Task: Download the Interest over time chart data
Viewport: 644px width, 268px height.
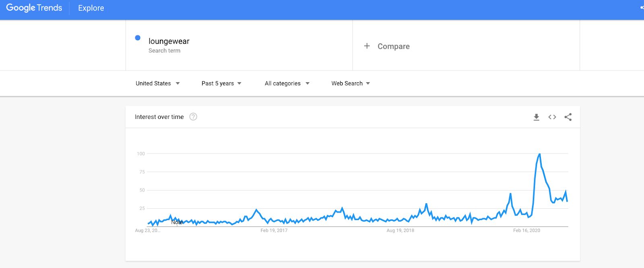Action: [x=536, y=117]
